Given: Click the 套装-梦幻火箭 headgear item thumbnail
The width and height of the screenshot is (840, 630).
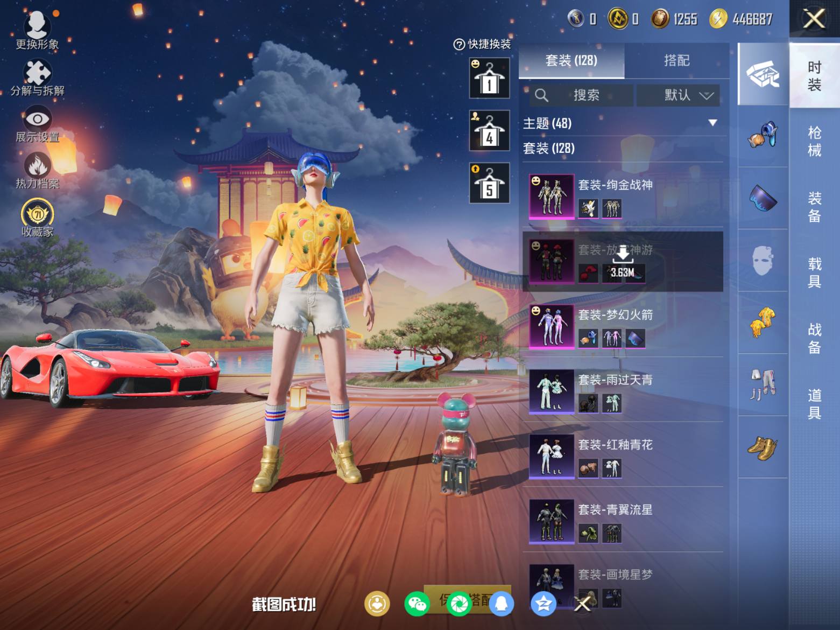Looking at the screenshot, I should click(x=588, y=338).
